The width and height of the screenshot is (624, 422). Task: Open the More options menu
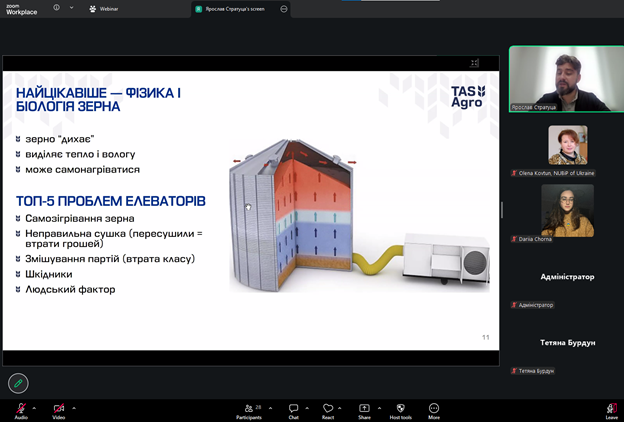pyautogui.click(x=434, y=408)
